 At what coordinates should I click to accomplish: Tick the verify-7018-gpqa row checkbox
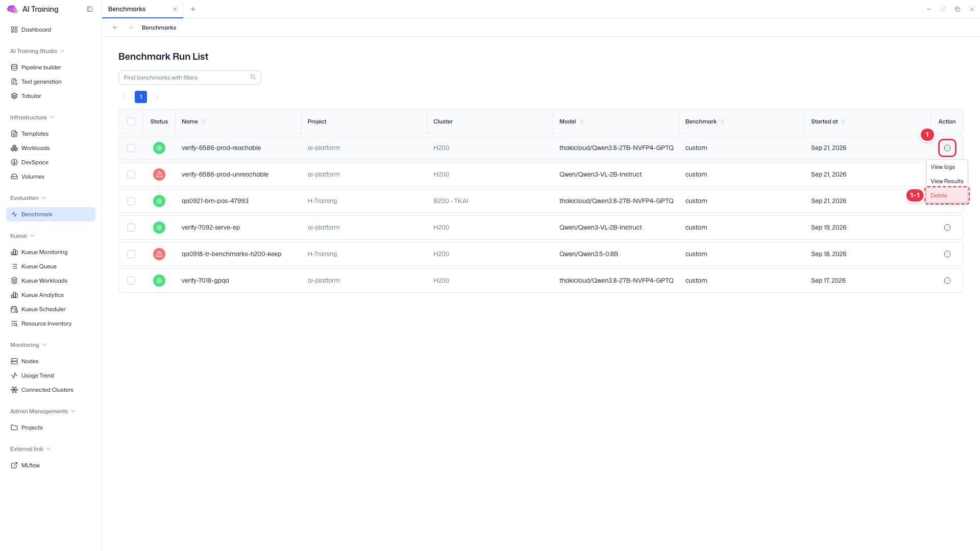pyautogui.click(x=131, y=281)
